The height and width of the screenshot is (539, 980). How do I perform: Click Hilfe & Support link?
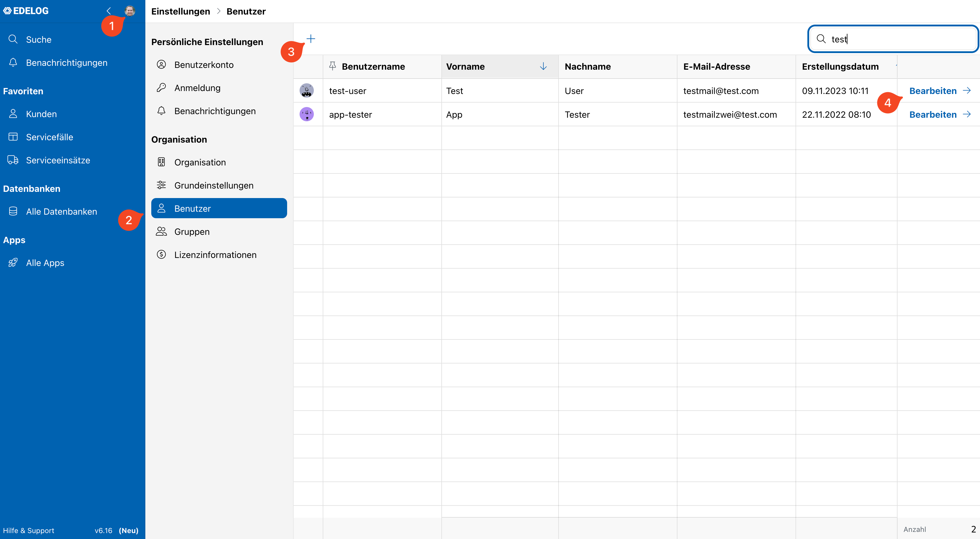(28, 530)
